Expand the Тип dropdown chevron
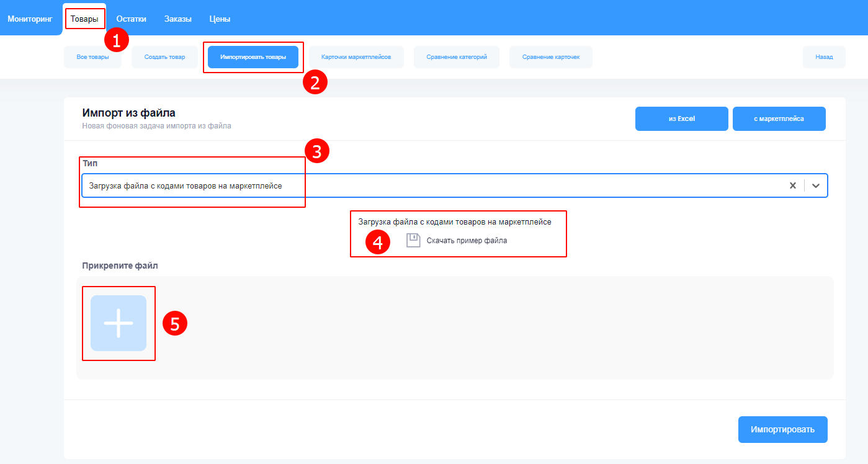Screen dimensions: 868x464 pos(816,185)
